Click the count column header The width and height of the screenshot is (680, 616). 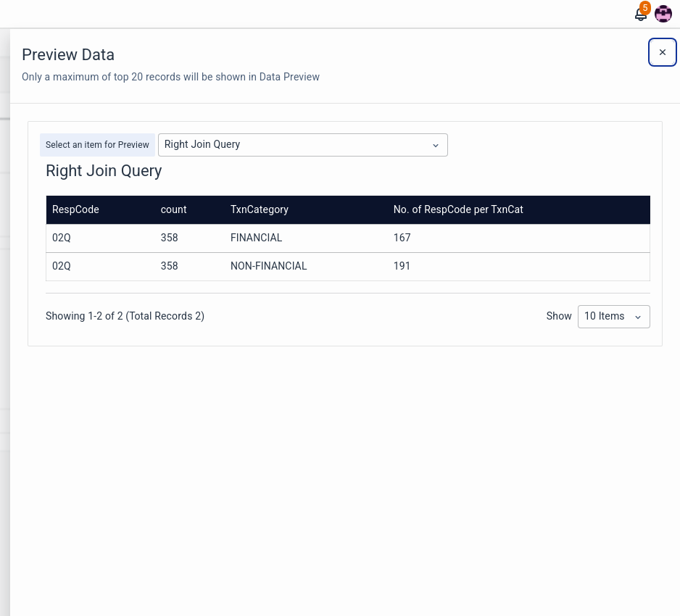click(x=173, y=209)
